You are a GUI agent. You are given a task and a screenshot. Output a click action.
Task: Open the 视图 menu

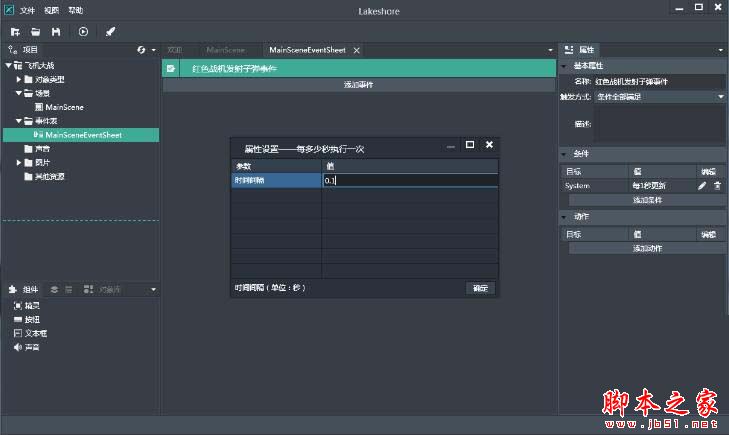click(52, 10)
